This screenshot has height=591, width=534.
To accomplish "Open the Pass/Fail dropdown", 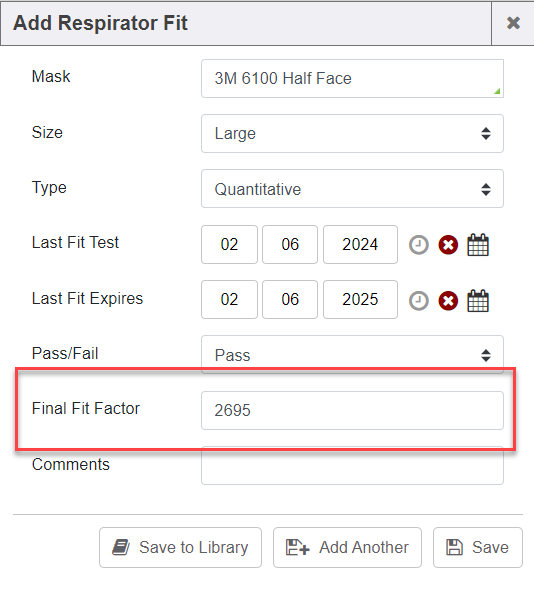I will [x=352, y=354].
